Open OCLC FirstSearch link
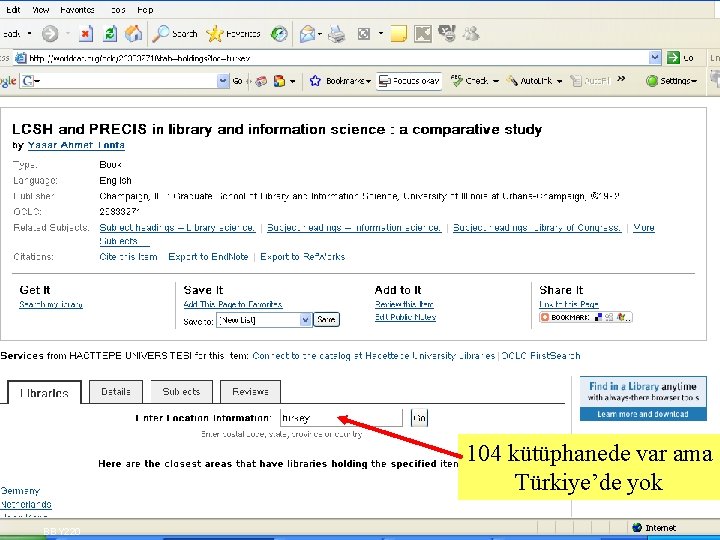Screen dimensions: 720x540 (541, 356)
